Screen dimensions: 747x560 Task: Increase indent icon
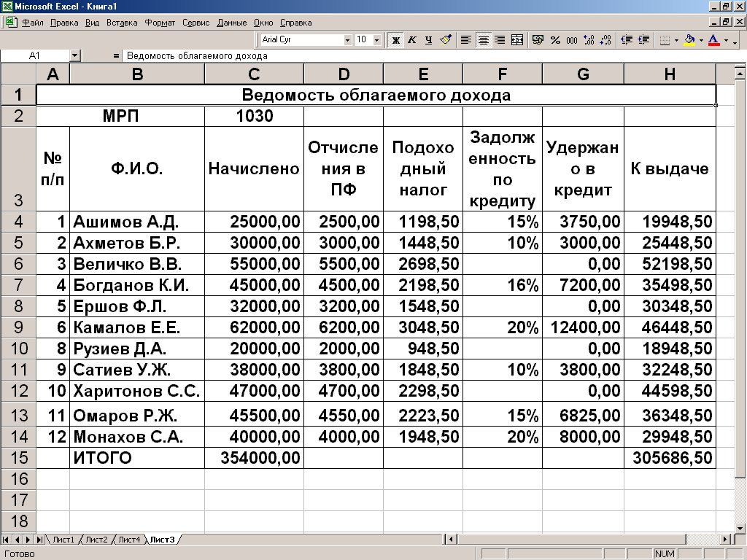click(643, 40)
